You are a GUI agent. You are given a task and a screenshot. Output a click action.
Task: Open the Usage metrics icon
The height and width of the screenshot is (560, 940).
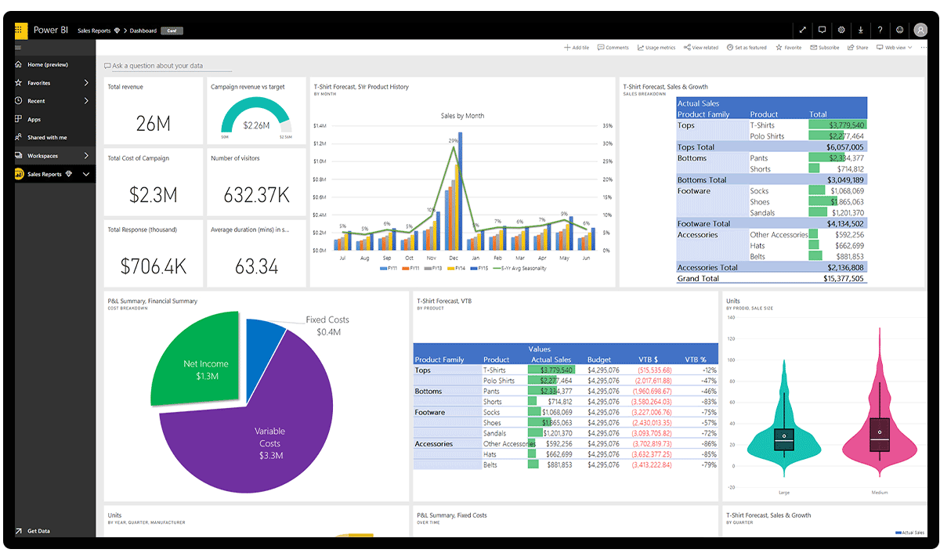pyautogui.click(x=656, y=47)
